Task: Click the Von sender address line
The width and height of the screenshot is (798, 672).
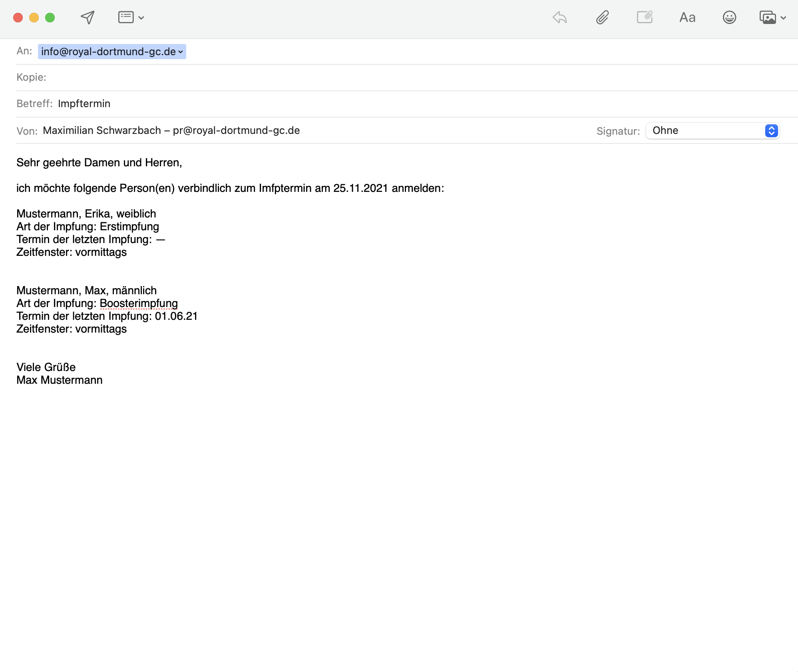Action: [171, 131]
